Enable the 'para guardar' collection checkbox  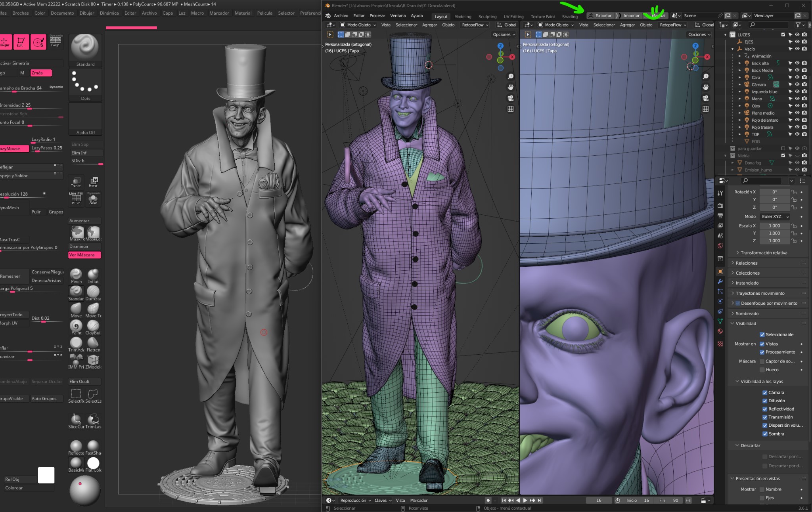coord(783,149)
